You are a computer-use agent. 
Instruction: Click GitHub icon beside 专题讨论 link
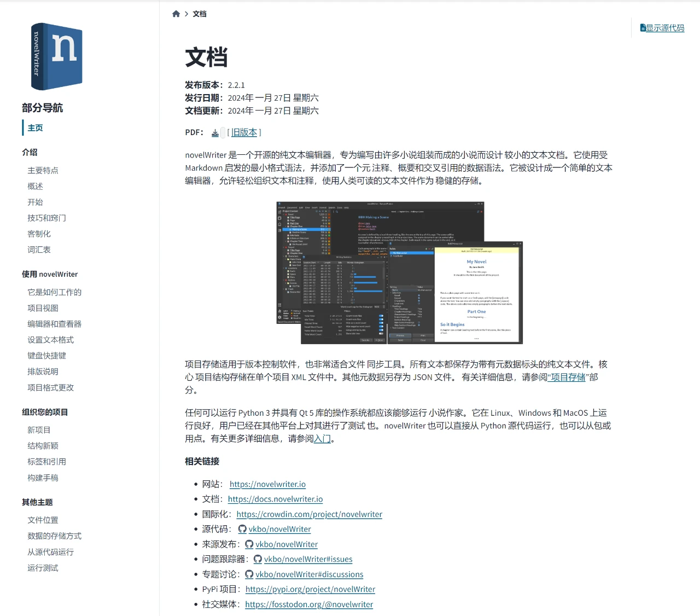[249, 574]
